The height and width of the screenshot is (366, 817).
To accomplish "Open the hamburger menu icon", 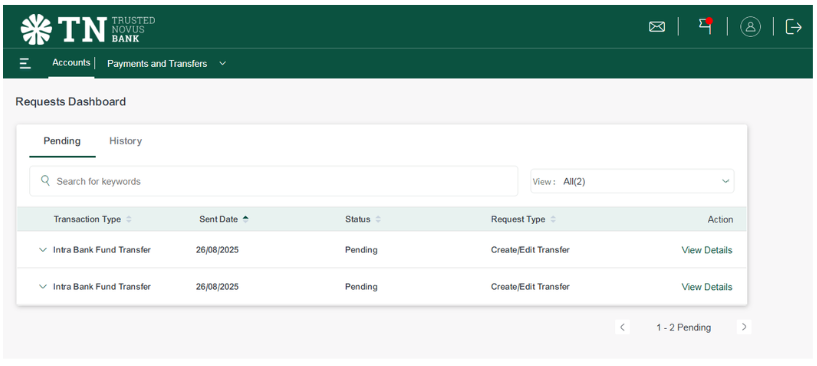I will pos(25,64).
